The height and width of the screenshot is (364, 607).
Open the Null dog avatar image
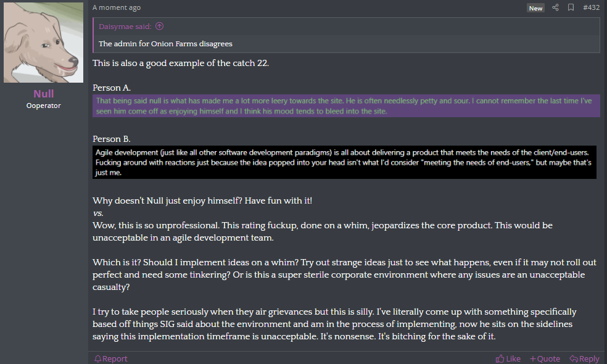pos(43,43)
